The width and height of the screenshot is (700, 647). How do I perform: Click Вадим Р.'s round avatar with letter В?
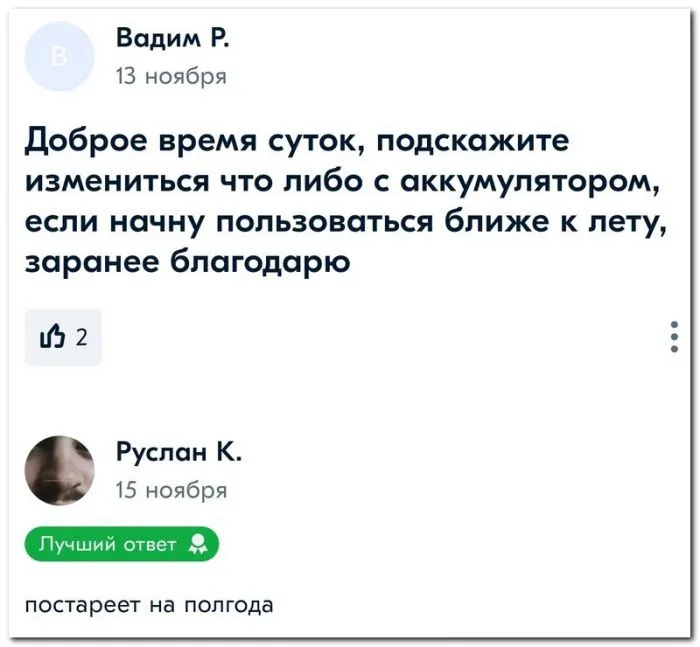coord(59,57)
